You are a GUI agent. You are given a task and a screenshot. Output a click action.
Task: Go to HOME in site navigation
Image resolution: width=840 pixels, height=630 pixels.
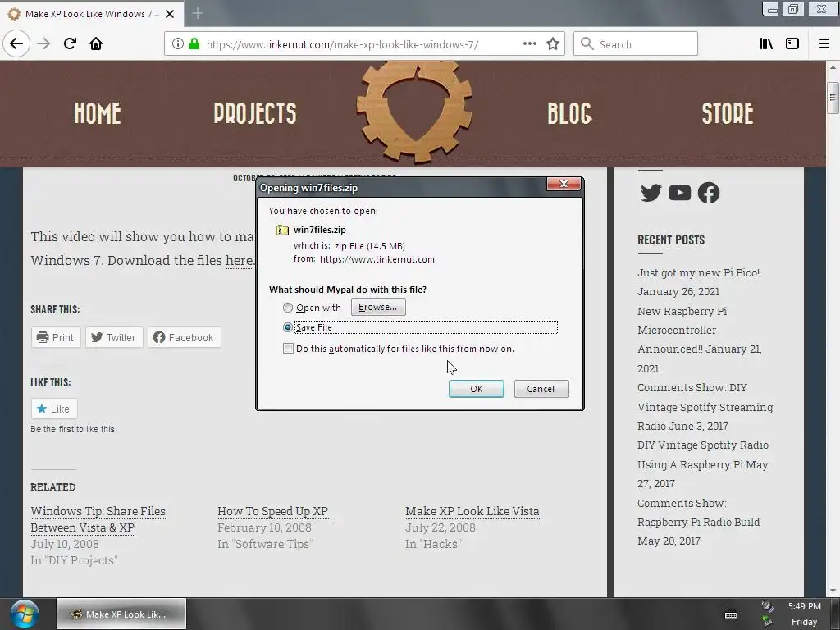click(98, 113)
